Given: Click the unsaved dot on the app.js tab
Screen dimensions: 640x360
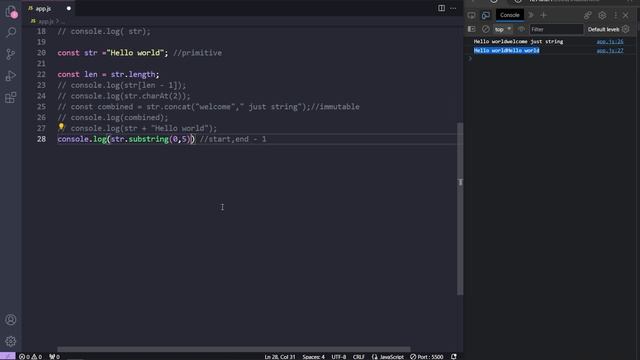Looking at the screenshot, I should click(x=69, y=8).
